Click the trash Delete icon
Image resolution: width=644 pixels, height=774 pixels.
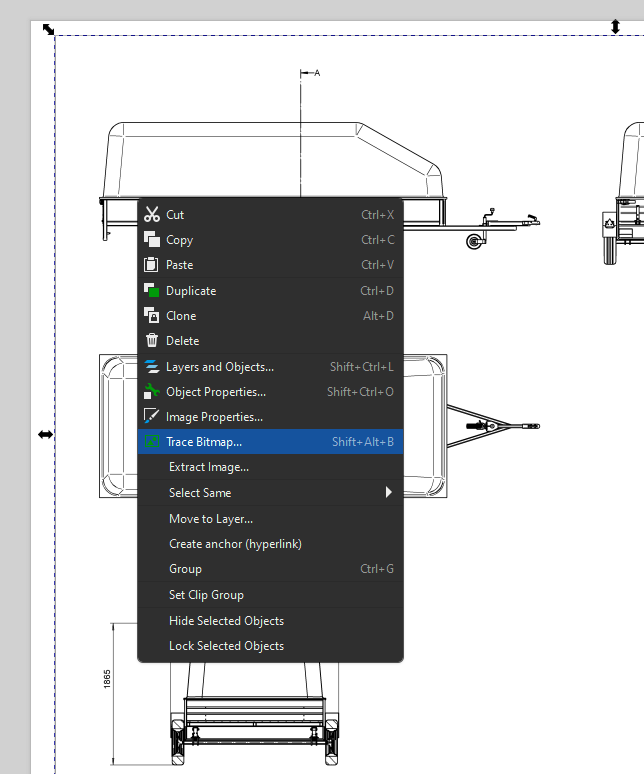[x=152, y=341]
